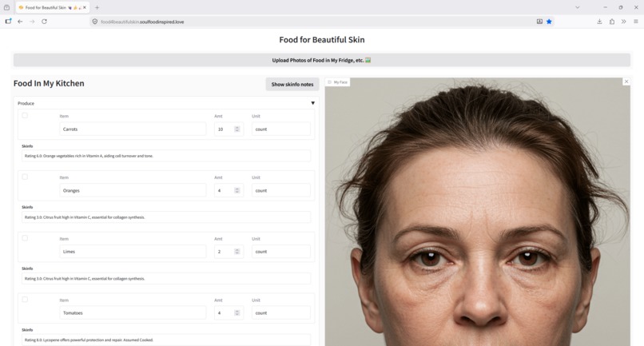Edit the Carrots item name field
The image size is (644, 346).
[x=133, y=129]
